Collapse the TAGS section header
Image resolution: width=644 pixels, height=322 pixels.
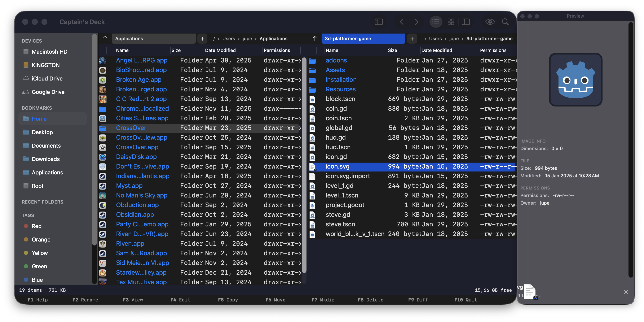28,215
